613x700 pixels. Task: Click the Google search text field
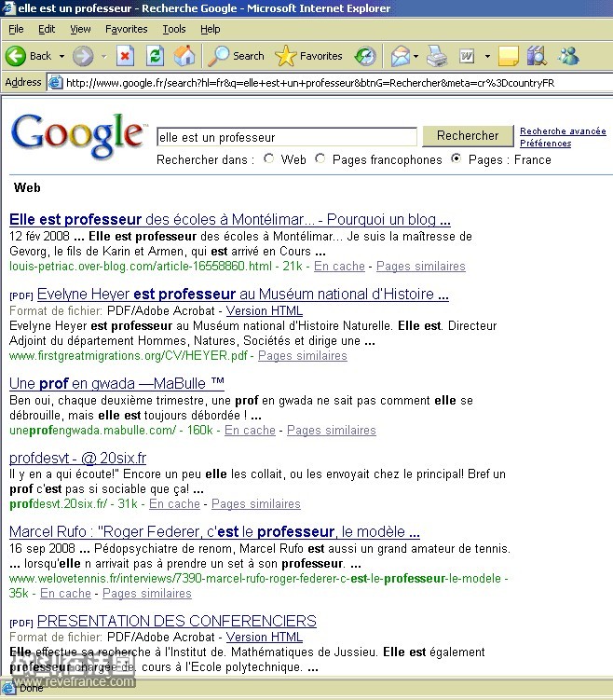[x=287, y=137]
